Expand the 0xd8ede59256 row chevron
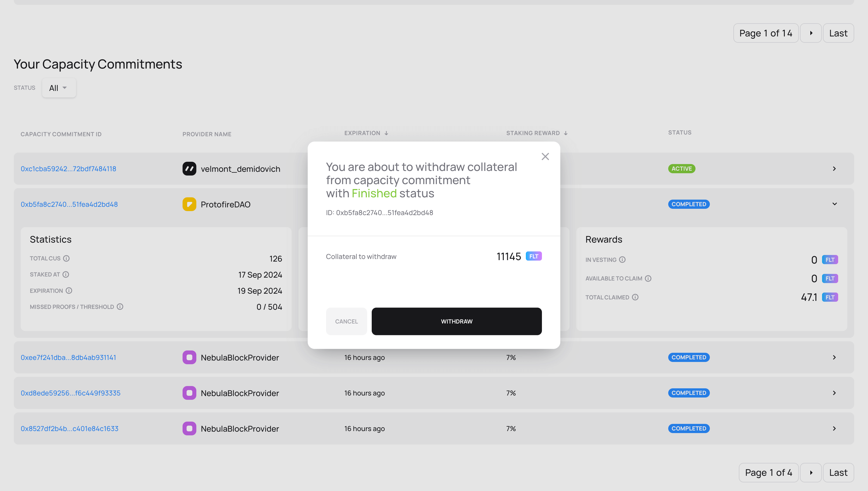This screenshot has height=491, width=868. tap(834, 393)
